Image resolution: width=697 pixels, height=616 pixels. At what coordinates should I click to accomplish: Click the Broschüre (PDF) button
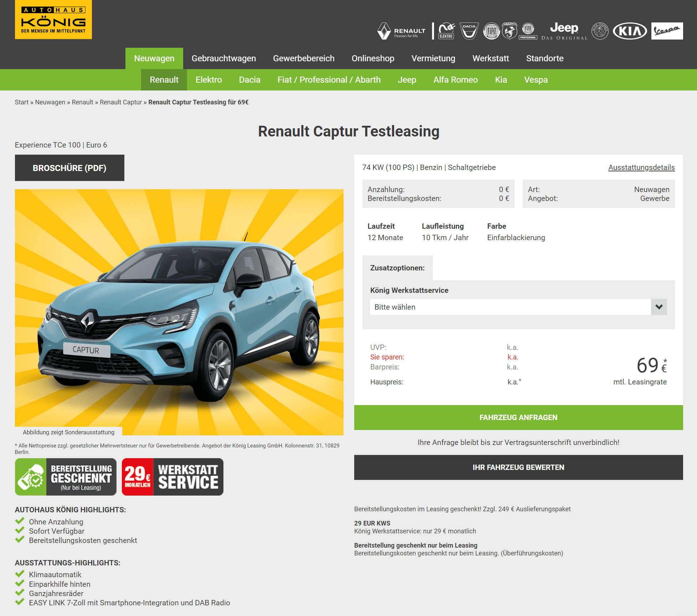[x=69, y=168]
